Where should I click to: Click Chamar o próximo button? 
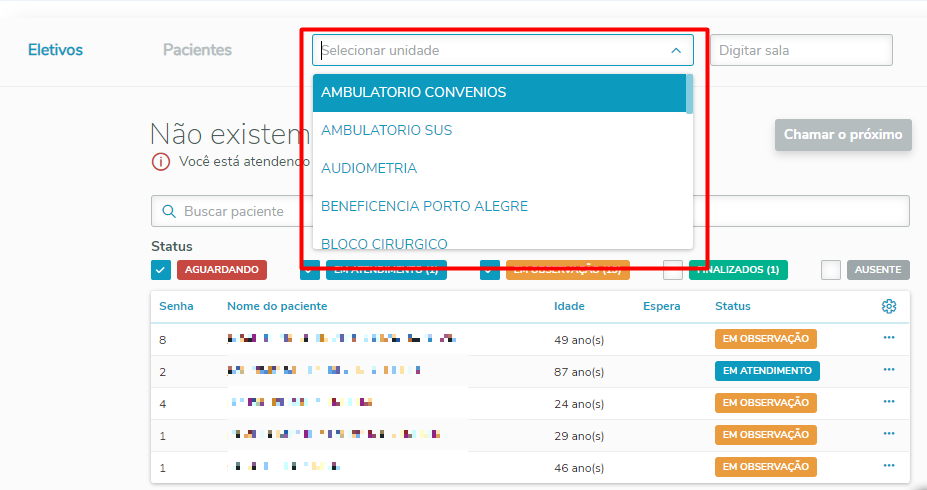click(x=843, y=135)
